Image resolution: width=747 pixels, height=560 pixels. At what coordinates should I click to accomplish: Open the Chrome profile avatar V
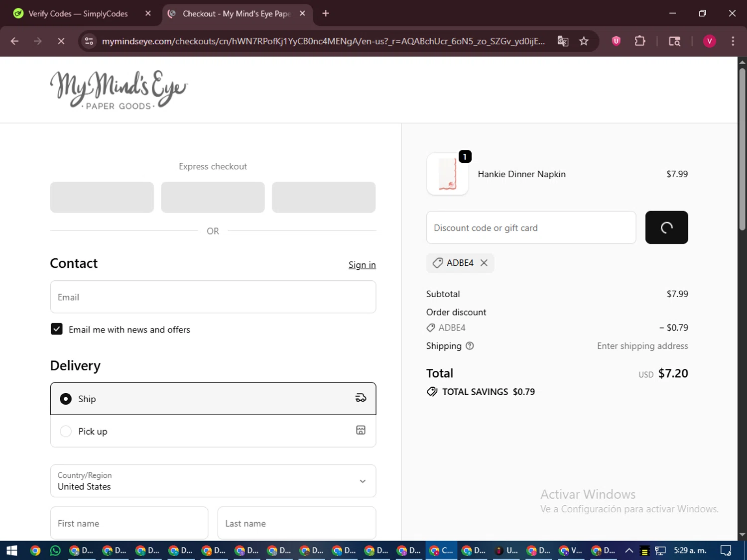709,41
